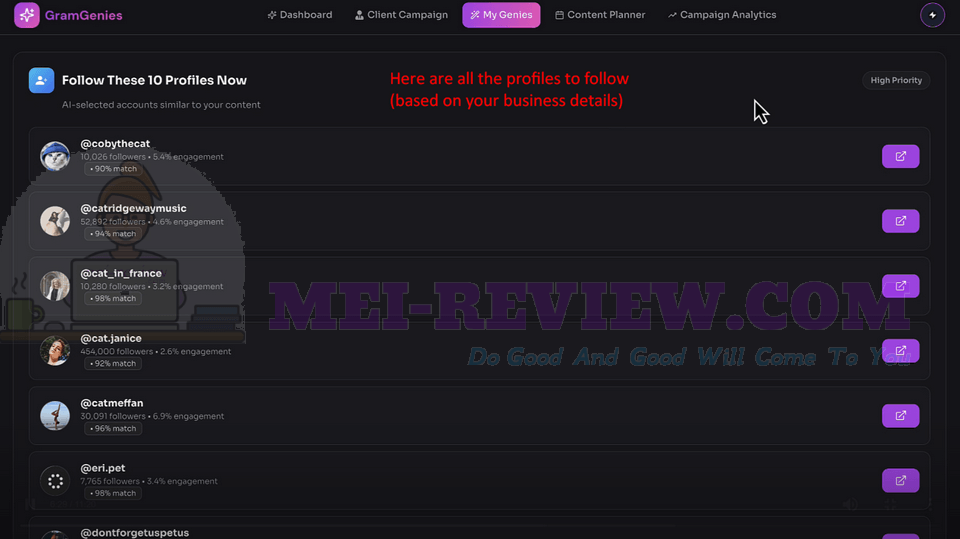960x539 pixels.
Task: Select the @catridgewaymusic username
Action: click(x=133, y=208)
